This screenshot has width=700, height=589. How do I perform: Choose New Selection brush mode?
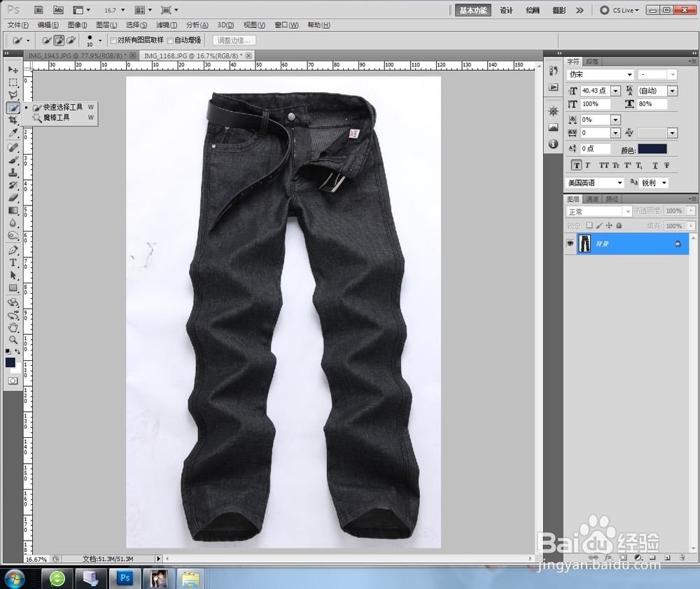point(46,41)
